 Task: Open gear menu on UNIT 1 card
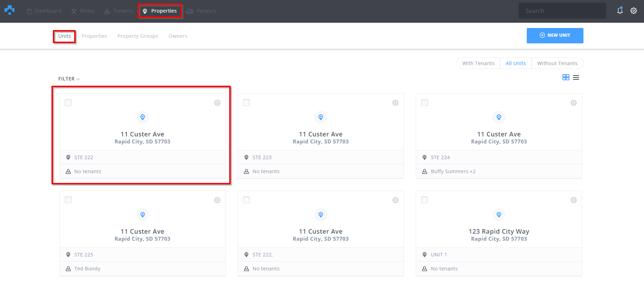(x=574, y=200)
